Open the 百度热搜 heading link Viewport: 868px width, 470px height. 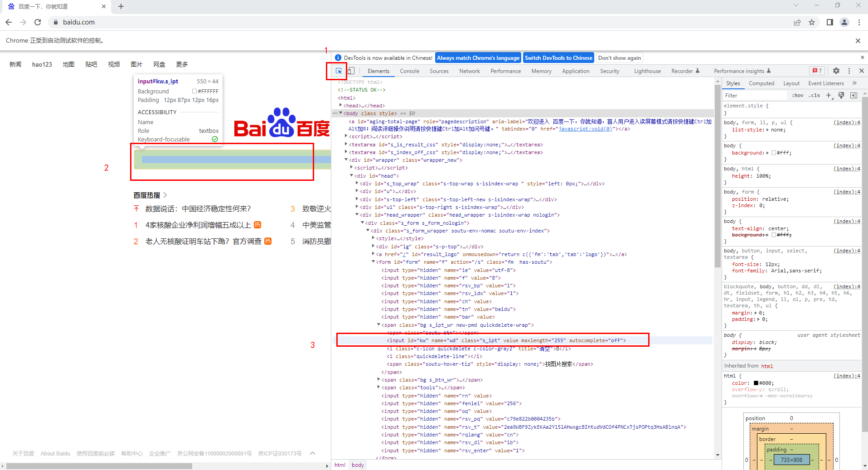150,195
